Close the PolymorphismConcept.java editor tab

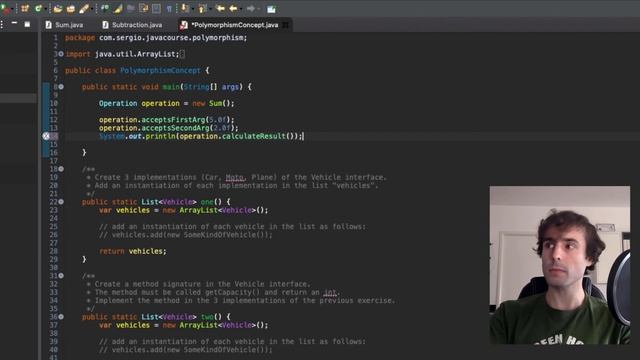286,25
